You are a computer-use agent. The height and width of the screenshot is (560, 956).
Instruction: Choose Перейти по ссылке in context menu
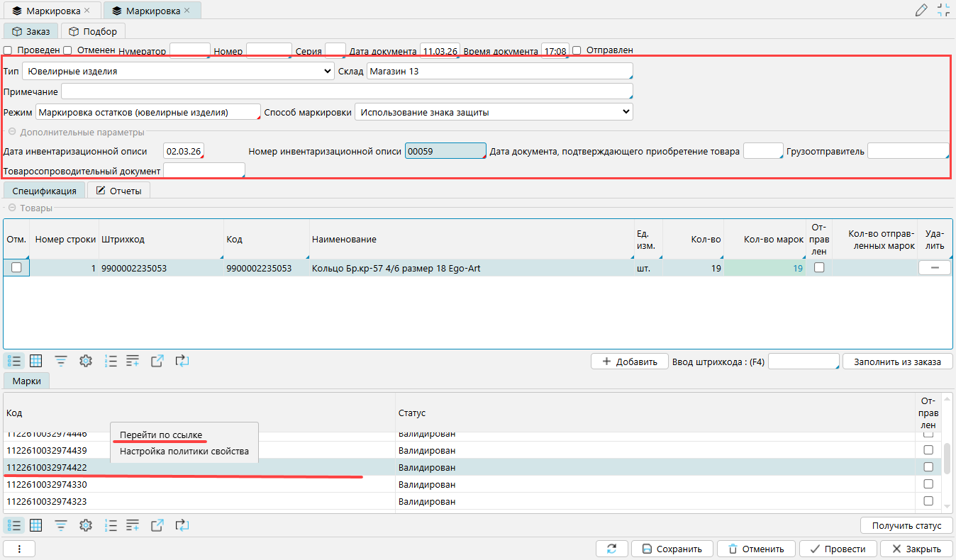(x=161, y=435)
